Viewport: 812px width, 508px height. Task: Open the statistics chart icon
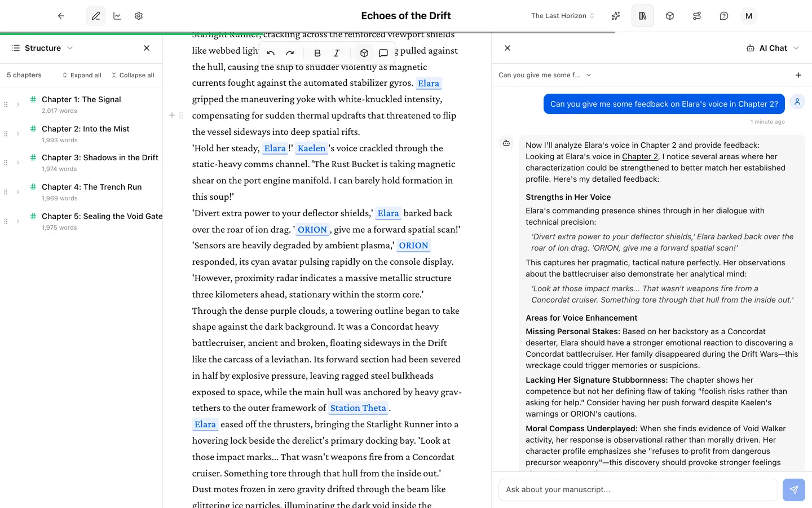(117, 16)
